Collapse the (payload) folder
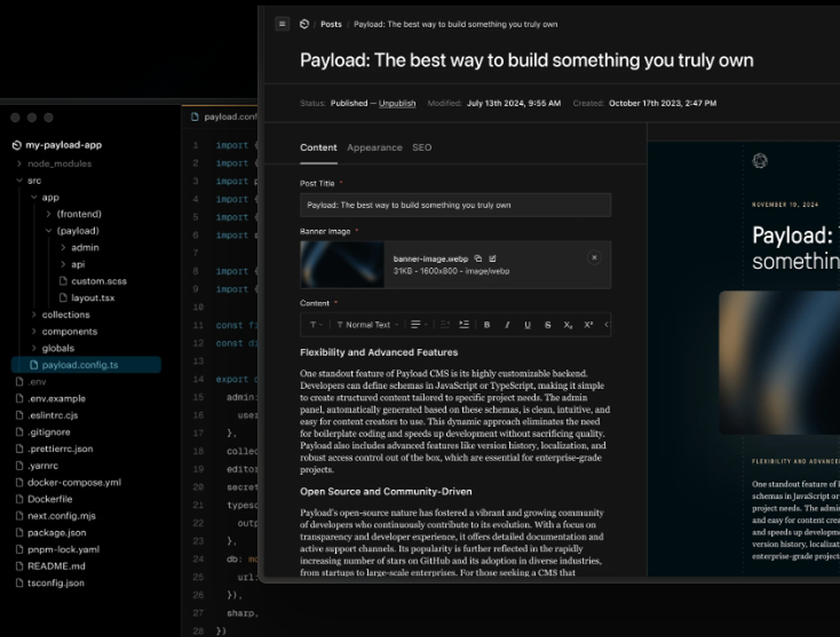 (71, 231)
